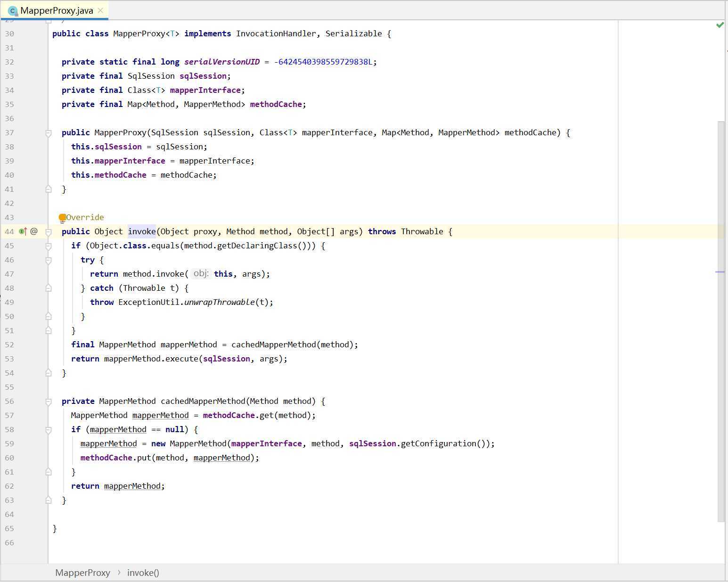Collapse the cachedMapperMethod method at line 56
Screen dimensions: 728x582
[48, 402]
